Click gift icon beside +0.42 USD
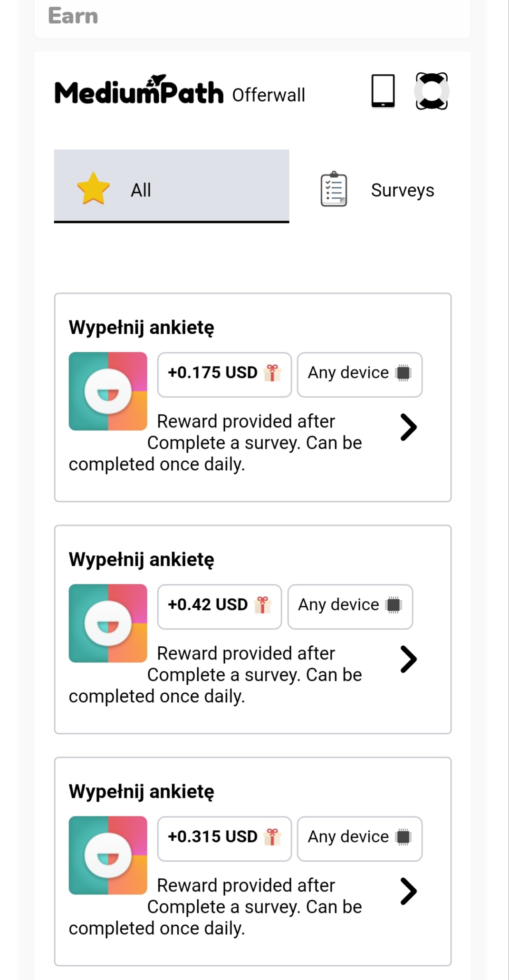The image size is (509, 980). pos(262,605)
